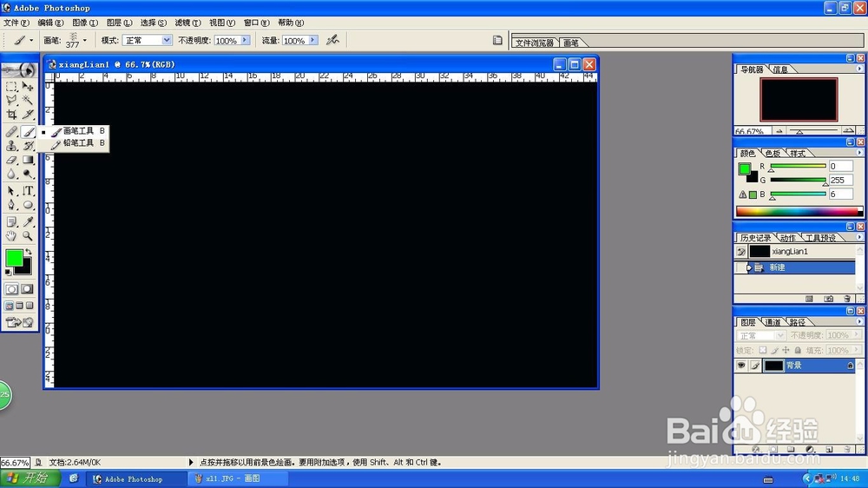
Task: Select the Slice tool
Action: (x=28, y=115)
